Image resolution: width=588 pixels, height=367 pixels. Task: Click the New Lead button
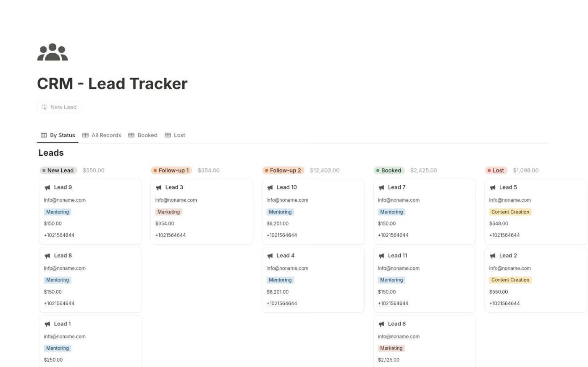pos(59,107)
